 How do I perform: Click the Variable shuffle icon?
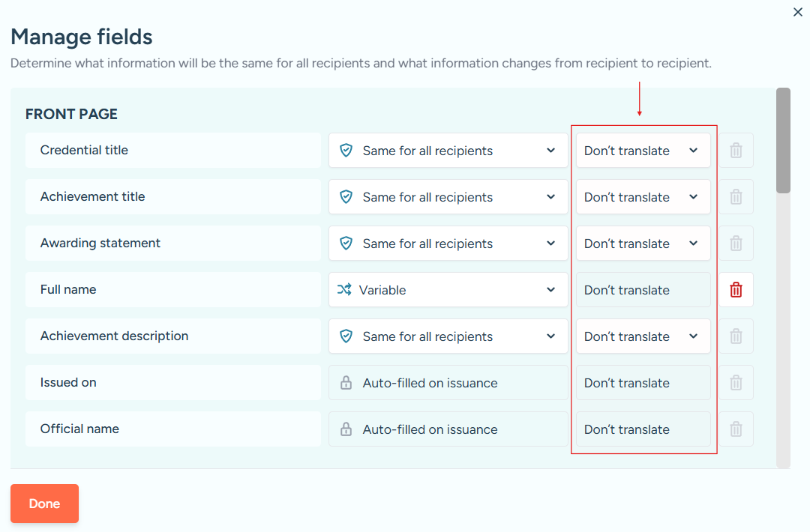coord(344,290)
